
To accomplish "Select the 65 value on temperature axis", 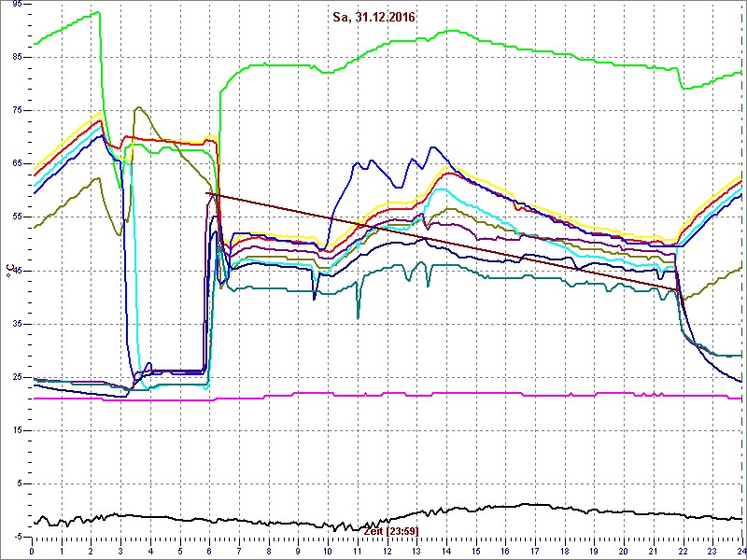I will point(17,163).
